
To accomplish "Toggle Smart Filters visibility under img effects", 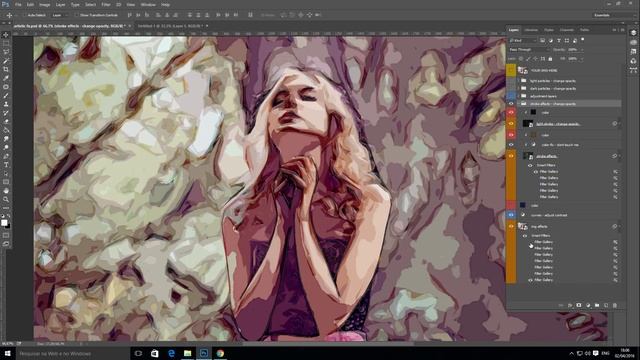I will tap(525, 236).
